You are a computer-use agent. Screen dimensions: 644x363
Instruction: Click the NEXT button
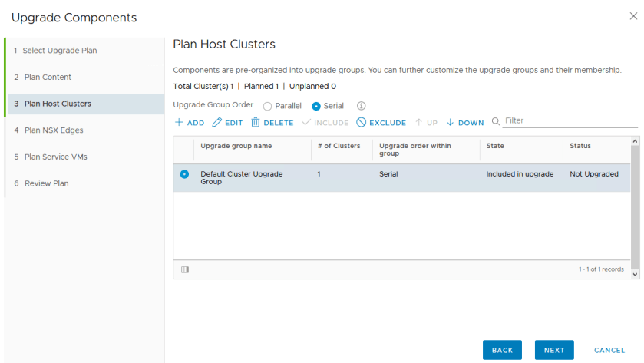553,350
